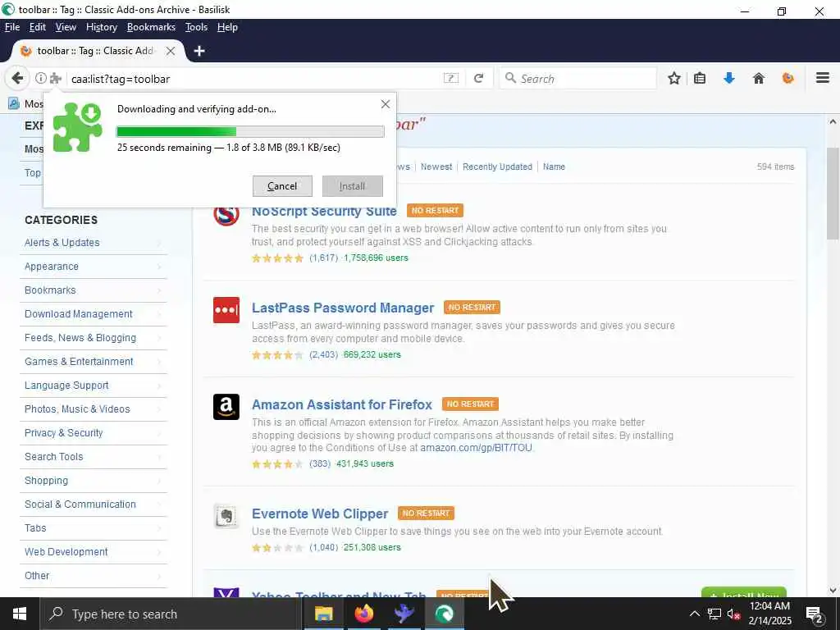
Task: Click the Evernote Web Clipper icon
Action: [x=226, y=516]
